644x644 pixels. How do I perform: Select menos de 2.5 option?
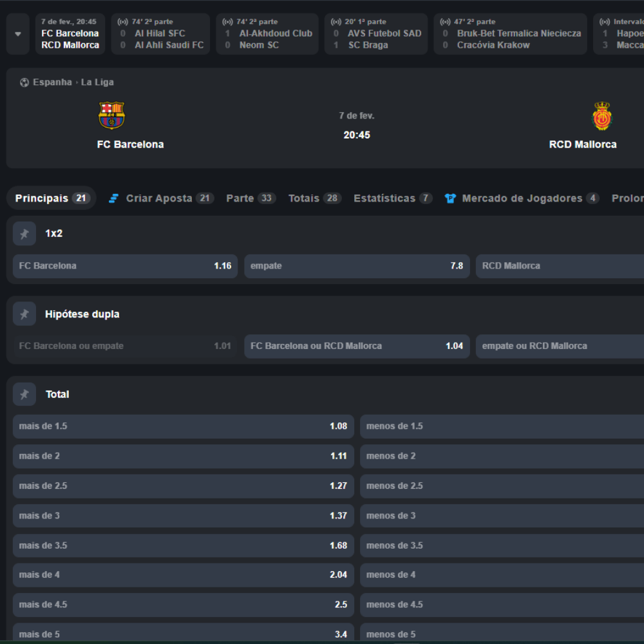[502, 486]
